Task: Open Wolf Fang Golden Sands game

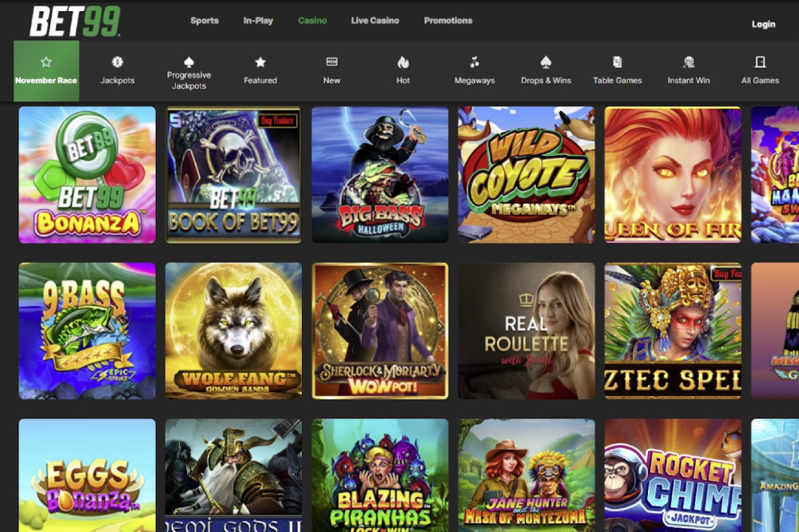Action: point(233,331)
